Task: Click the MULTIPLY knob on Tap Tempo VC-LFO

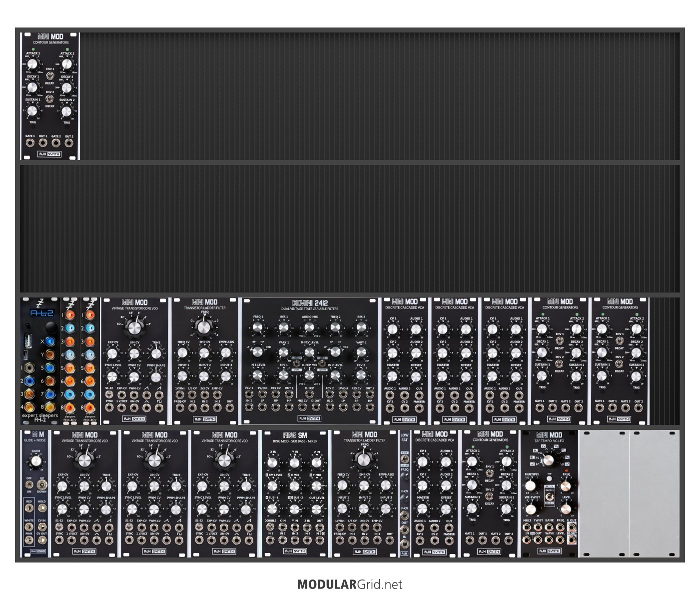Action: coord(530,486)
